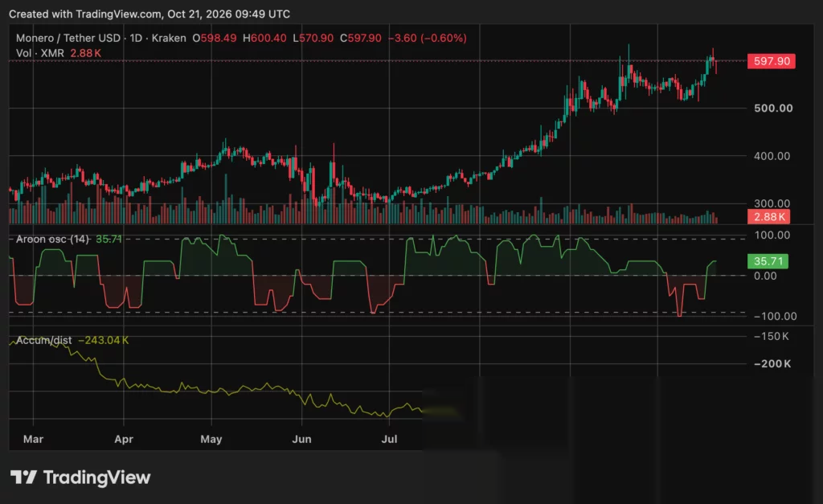Click the open price O598.49 value
823x504 pixels.
click(214, 38)
